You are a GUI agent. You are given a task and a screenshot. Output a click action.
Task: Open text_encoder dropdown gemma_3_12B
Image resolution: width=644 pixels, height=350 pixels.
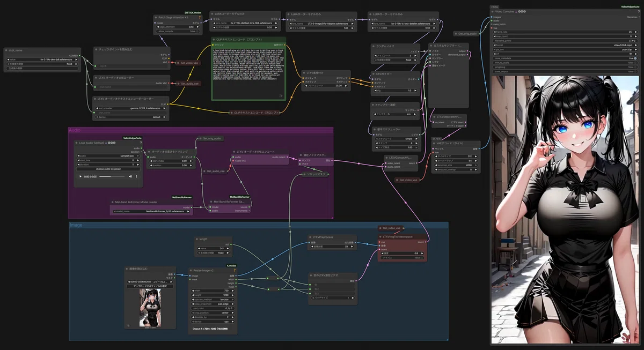pos(130,108)
